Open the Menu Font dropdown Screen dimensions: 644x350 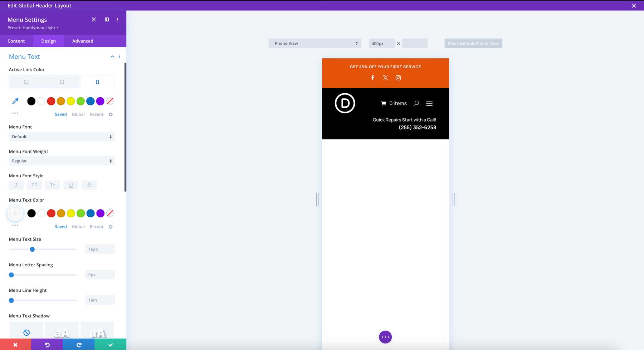(x=62, y=137)
